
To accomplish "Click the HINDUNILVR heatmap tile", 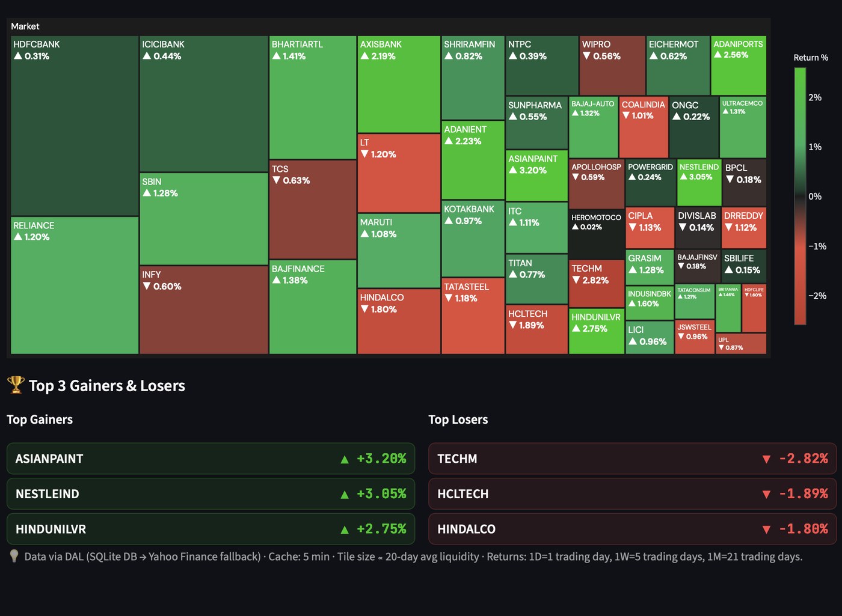I will click(x=597, y=331).
